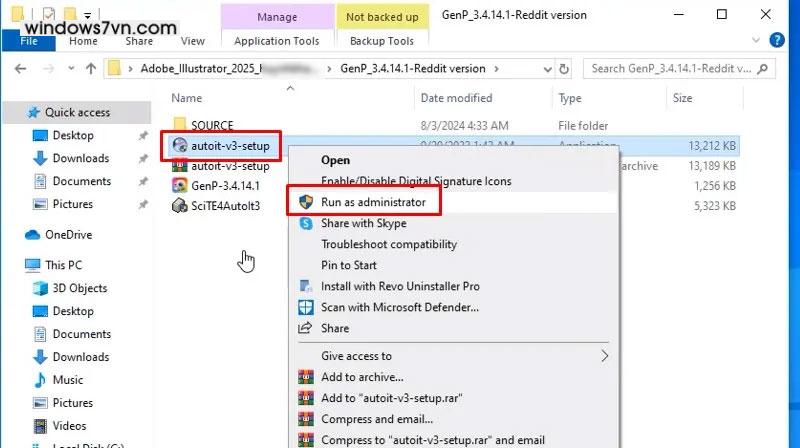Click the Up arrow navigation button
Screen dimensions: 800x448
click(x=88, y=69)
